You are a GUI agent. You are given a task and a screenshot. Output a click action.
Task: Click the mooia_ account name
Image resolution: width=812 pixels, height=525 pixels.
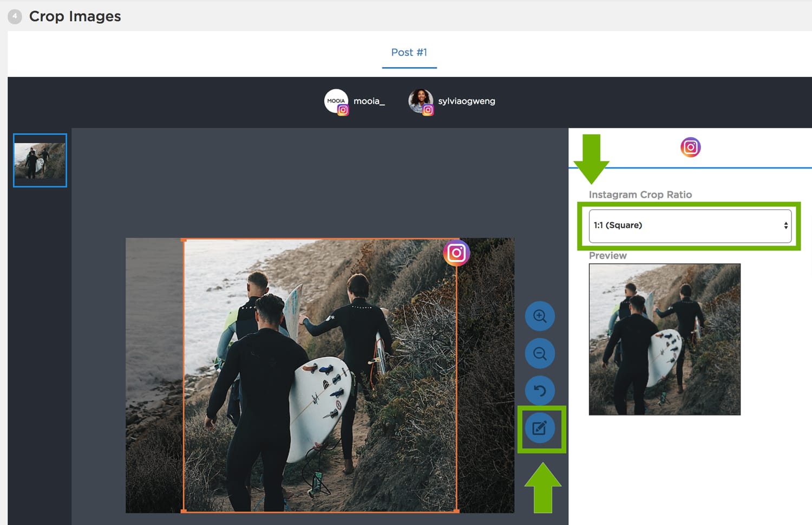pos(369,101)
